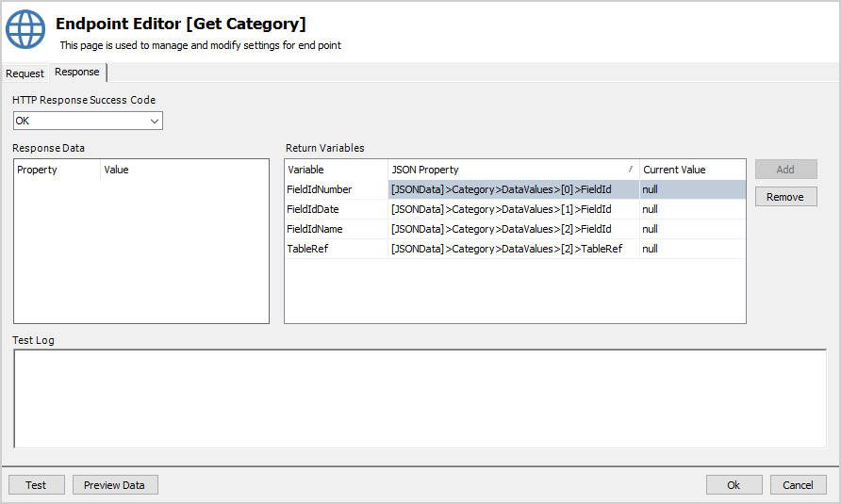Click the Add button
841x504 pixels.
coord(785,170)
